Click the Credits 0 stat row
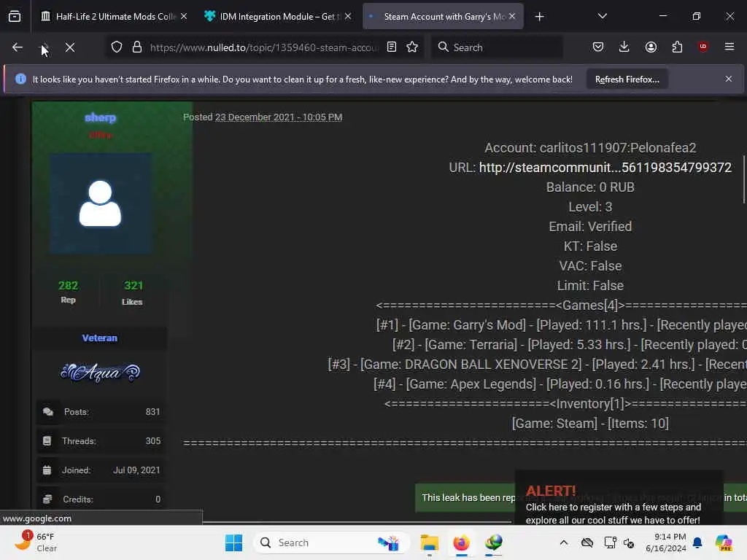This screenshot has width=747, height=560. point(101,499)
